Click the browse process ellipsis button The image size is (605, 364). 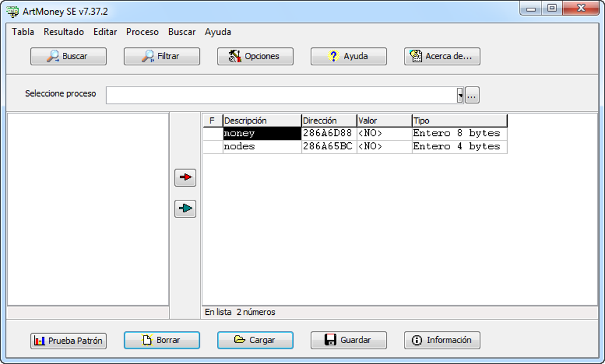(x=472, y=95)
